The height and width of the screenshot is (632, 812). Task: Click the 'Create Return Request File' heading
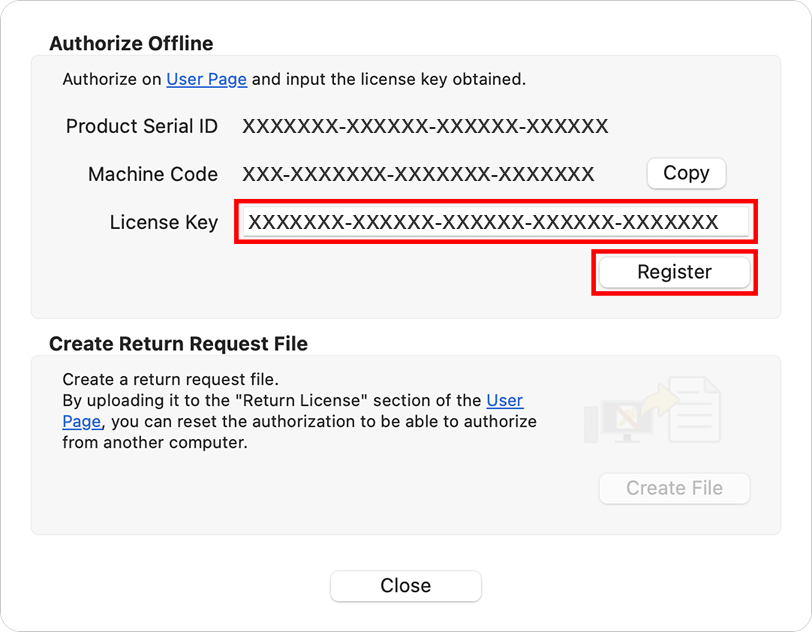pyautogui.click(x=179, y=344)
